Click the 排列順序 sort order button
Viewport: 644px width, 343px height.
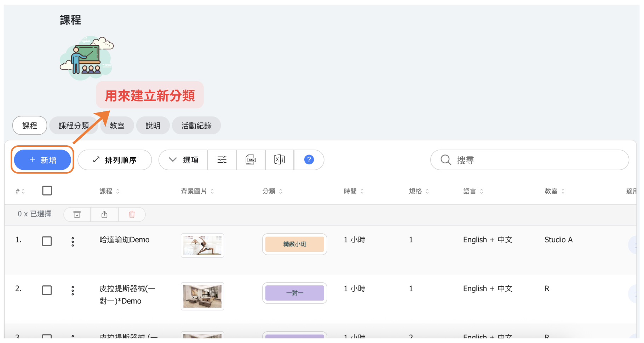point(115,160)
